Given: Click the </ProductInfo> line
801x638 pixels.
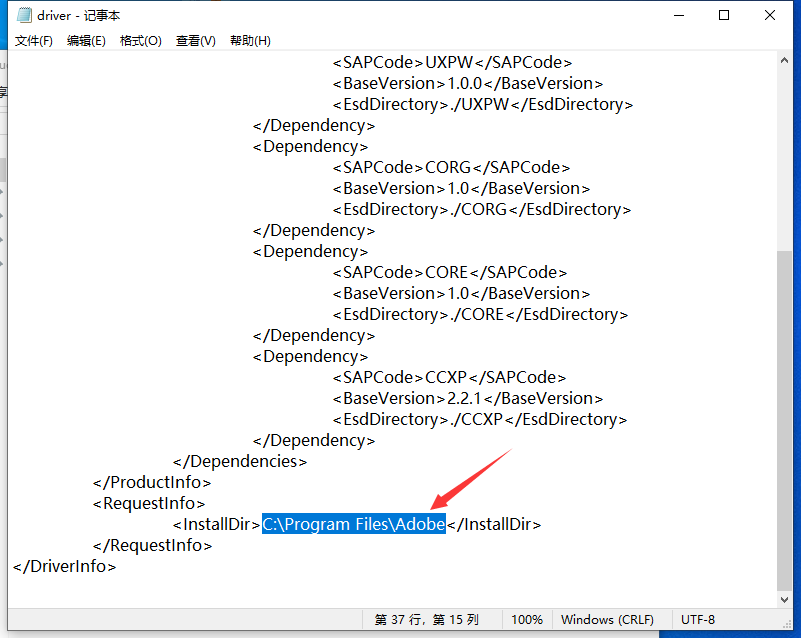Looking at the screenshot, I should pyautogui.click(x=152, y=482).
